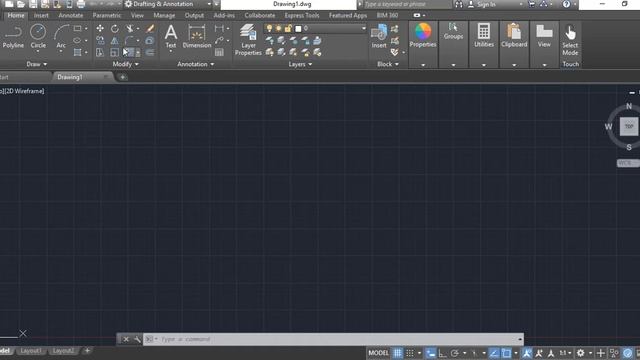Toggle object snap tracking in status bar

(x=493, y=353)
